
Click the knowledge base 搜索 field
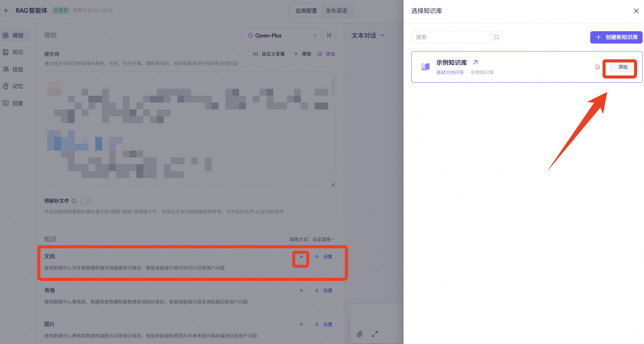451,37
